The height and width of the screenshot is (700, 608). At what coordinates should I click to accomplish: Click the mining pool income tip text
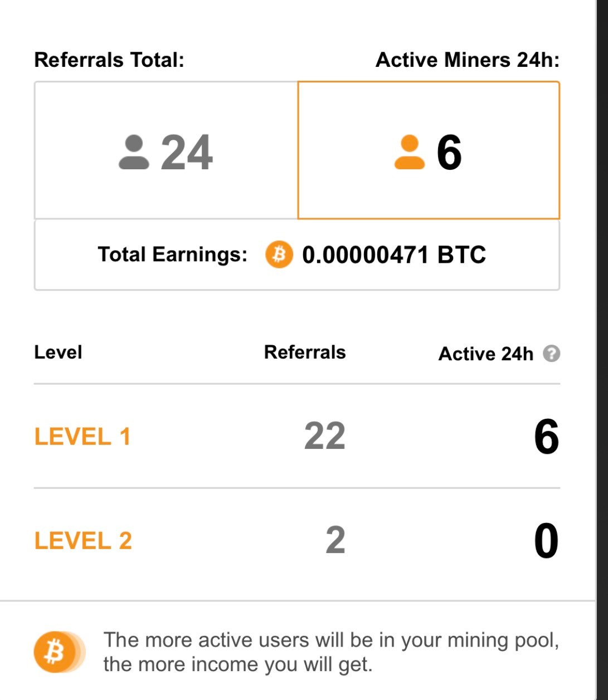click(x=331, y=652)
